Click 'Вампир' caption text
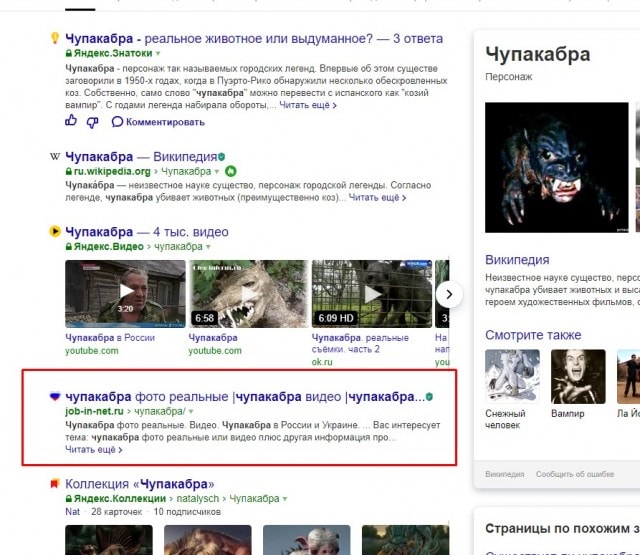The width and height of the screenshot is (640, 555). pos(568,414)
